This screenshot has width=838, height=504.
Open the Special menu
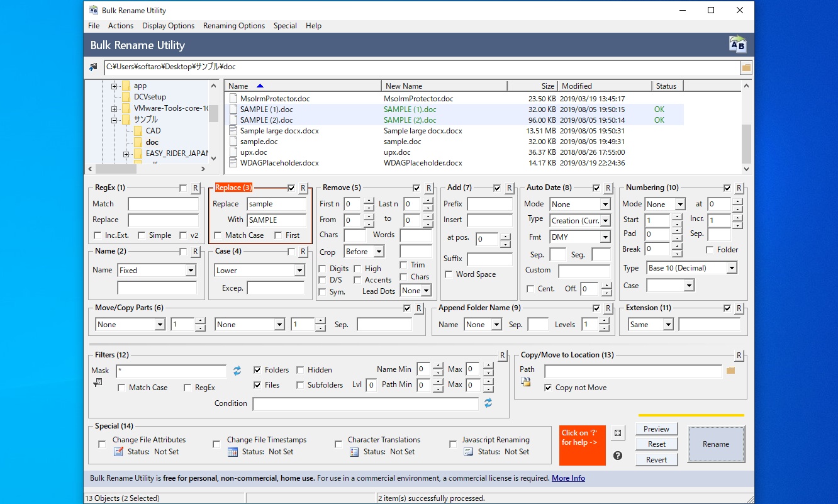pyautogui.click(x=285, y=26)
